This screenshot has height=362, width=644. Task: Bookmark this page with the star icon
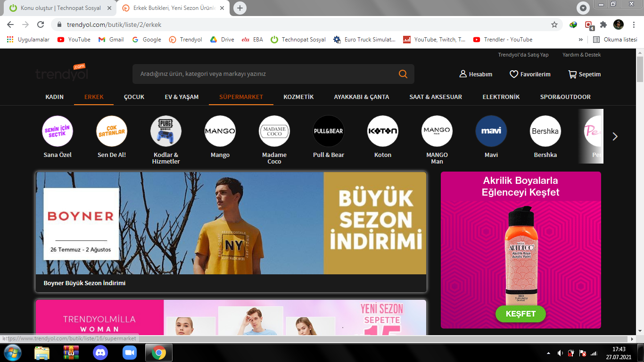[x=554, y=25]
